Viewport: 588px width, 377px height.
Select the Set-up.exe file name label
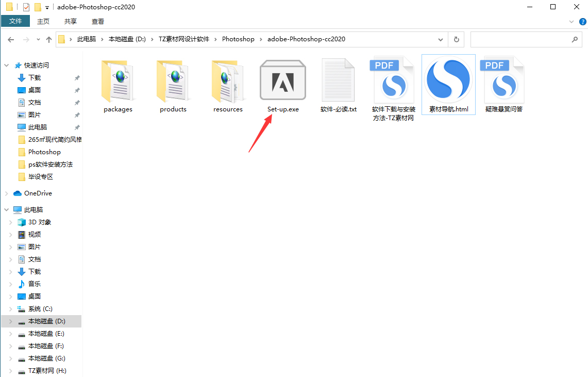283,109
